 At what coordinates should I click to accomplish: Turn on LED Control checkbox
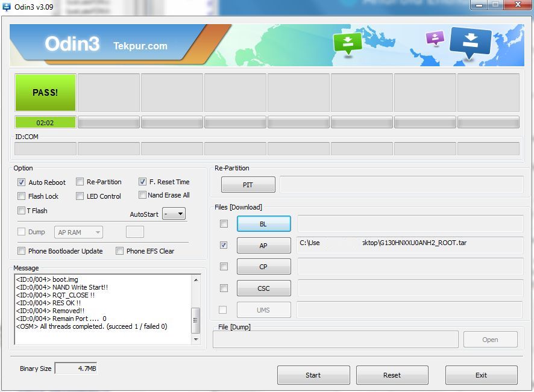(80, 196)
